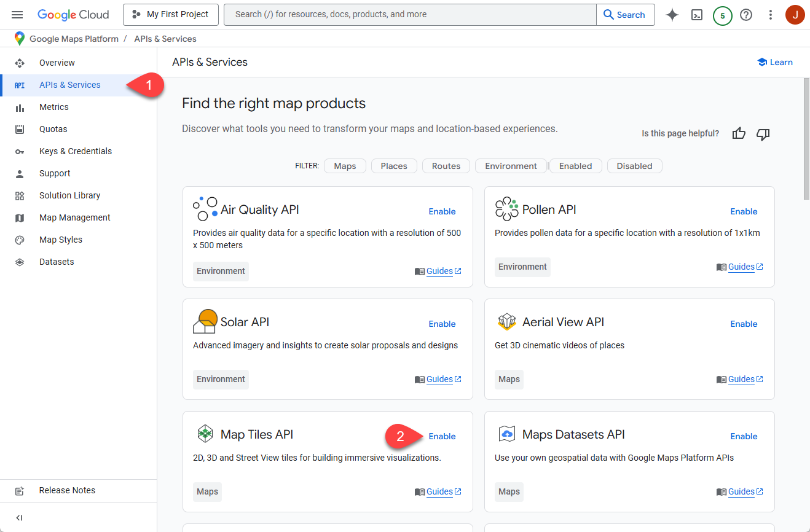This screenshot has width=810, height=532.
Task: Focus the resources search input field
Action: point(410,15)
